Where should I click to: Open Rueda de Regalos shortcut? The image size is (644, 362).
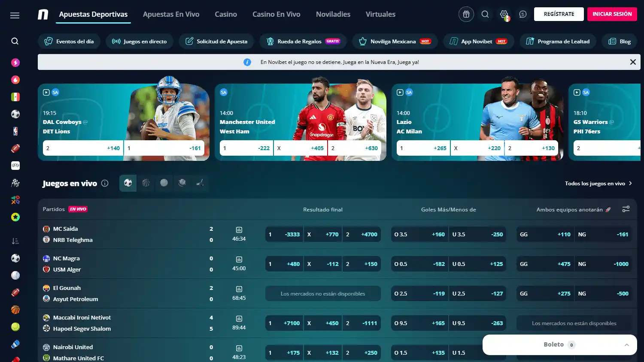point(303,42)
